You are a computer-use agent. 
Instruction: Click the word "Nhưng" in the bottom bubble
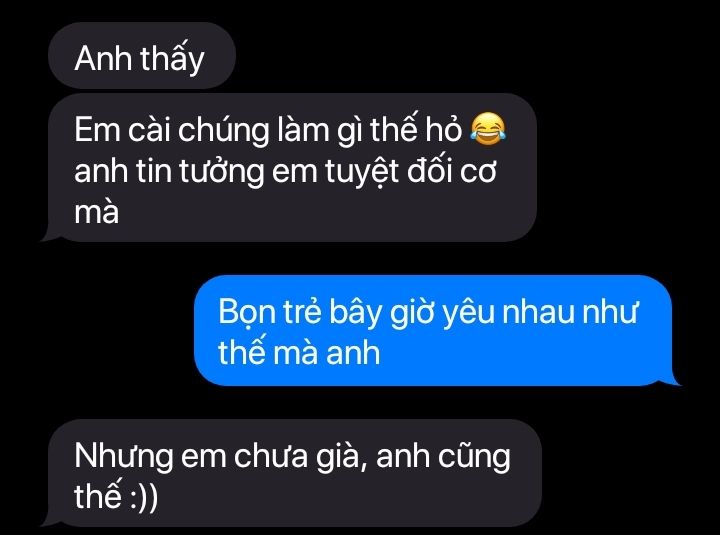tap(124, 457)
